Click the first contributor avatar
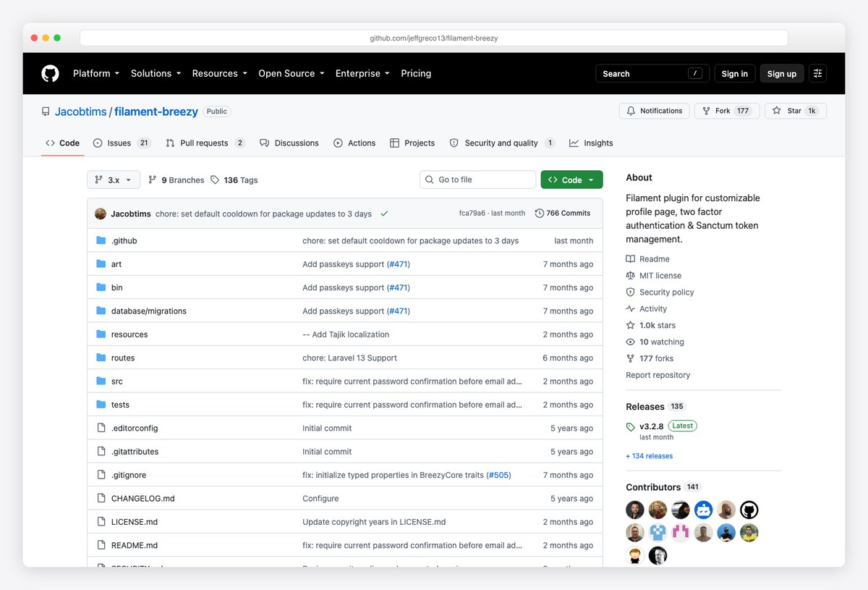The image size is (868, 590). point(635,510)
